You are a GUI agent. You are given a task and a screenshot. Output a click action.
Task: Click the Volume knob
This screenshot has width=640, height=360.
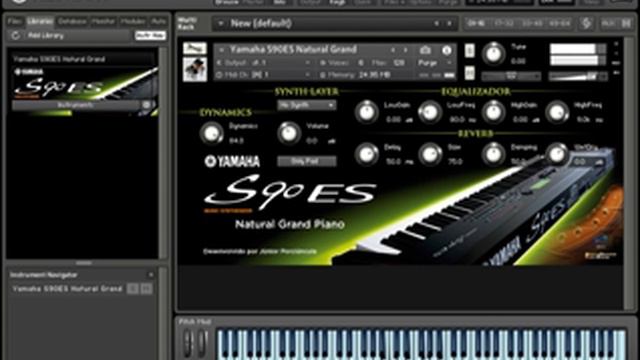[x=289, y=133]
